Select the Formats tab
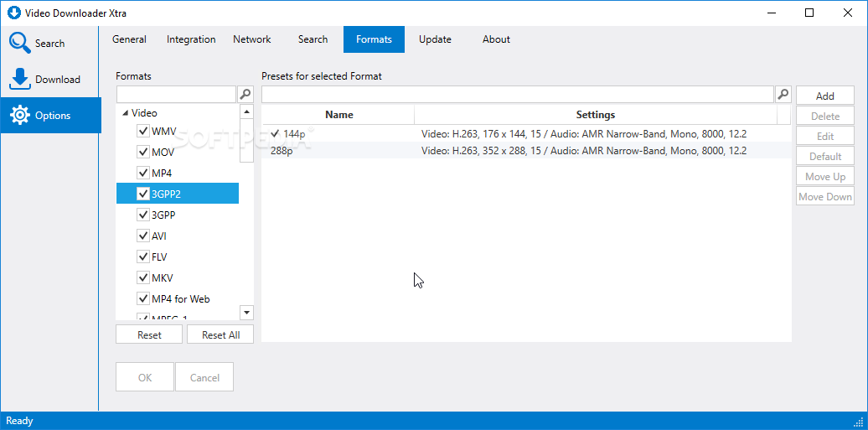Image resolution: width=868 pixels, height=430 pixels. 374,39
